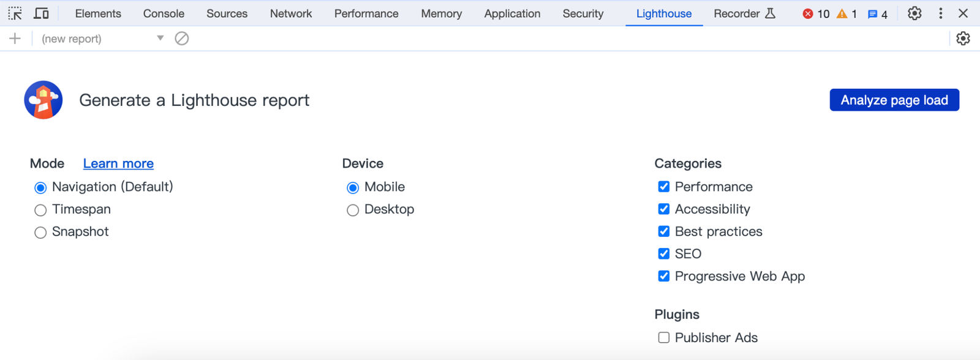
Task: Click Analyze page load button
Action: [x=894, y=100]
